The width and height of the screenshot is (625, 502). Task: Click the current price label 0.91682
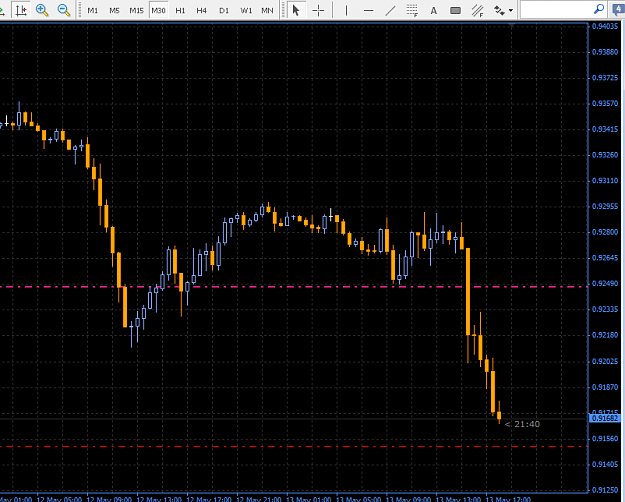click(x=605, y=418)
